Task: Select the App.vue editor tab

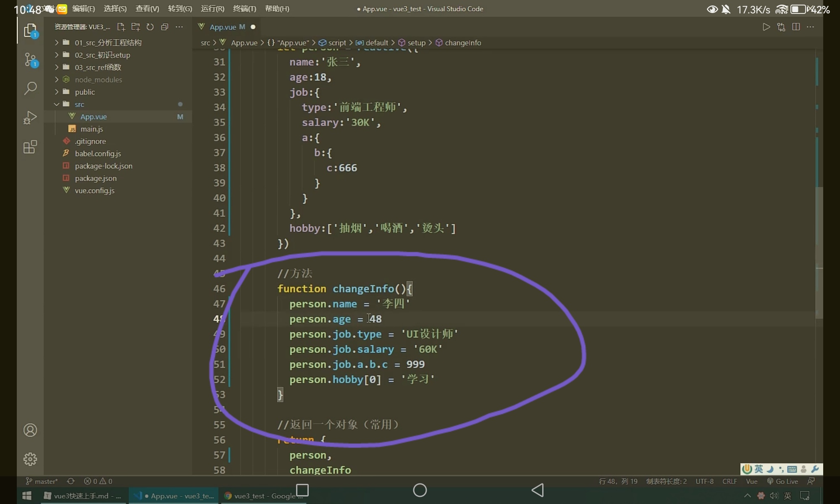Action: (223, 27)
